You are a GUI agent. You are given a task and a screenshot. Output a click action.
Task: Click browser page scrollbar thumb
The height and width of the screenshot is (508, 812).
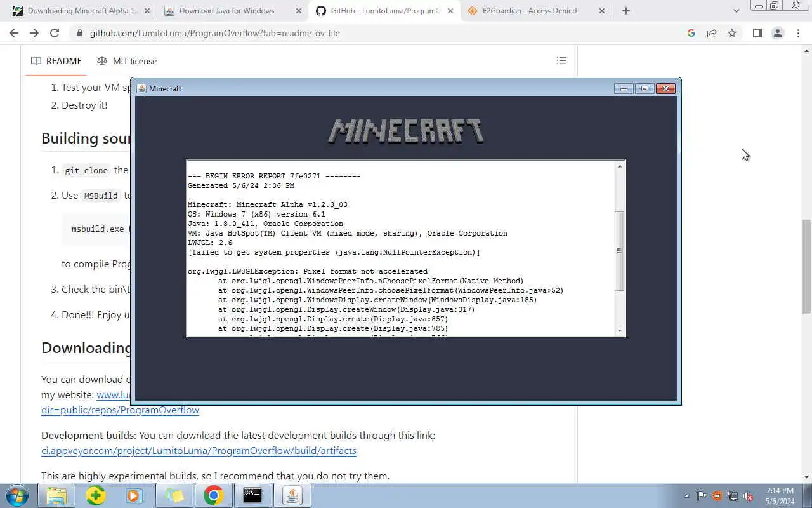click(806, 266)
